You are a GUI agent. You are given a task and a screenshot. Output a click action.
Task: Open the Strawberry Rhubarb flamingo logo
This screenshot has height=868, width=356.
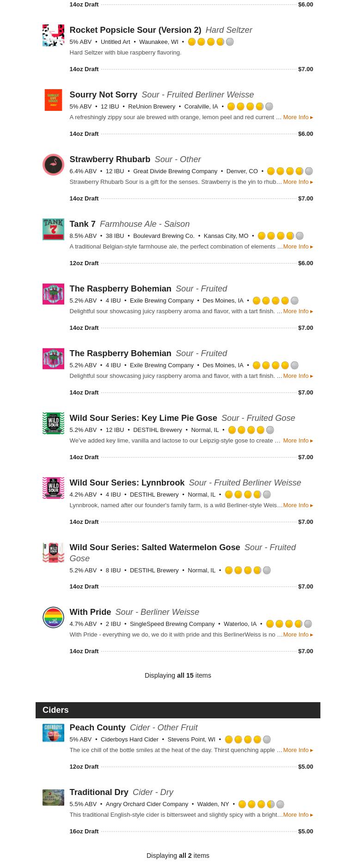click(53, 164)
